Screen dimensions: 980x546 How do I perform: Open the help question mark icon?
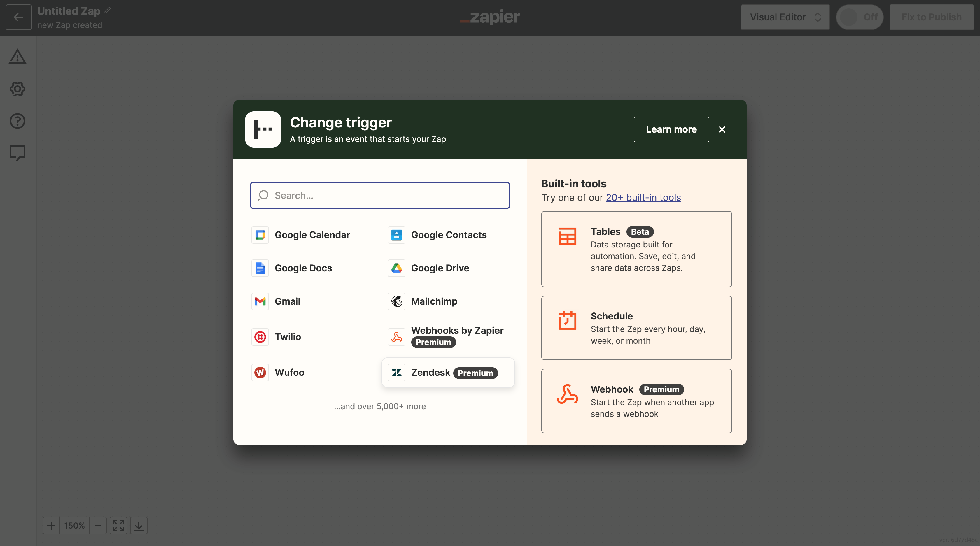click(17, 121)
